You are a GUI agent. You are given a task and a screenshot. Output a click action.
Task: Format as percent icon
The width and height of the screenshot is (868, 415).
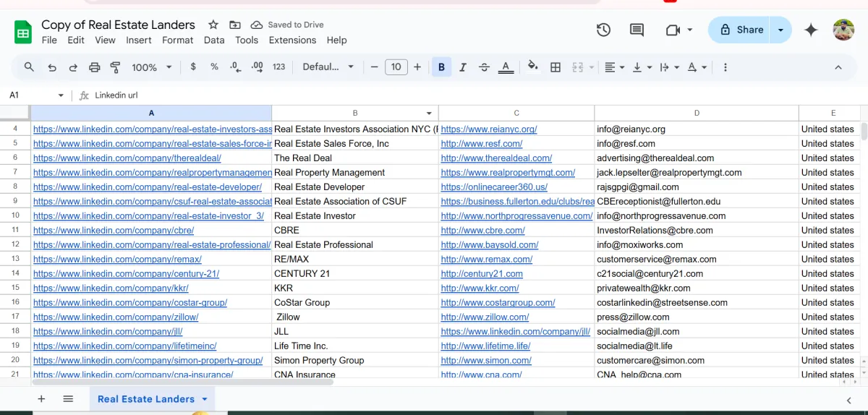pyautogui.click(x=214, y=67)
